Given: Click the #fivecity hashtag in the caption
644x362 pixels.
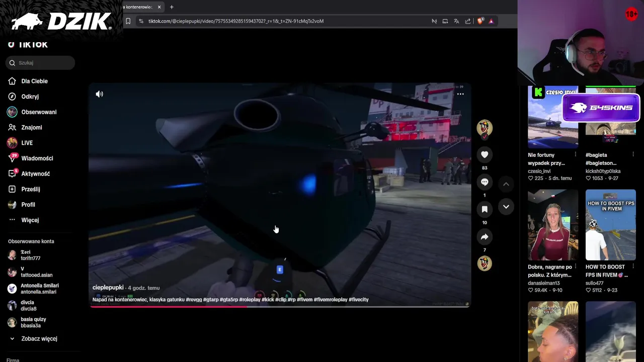Looking at the screenshot, I should pyautogui.click(x=359, y=300).
